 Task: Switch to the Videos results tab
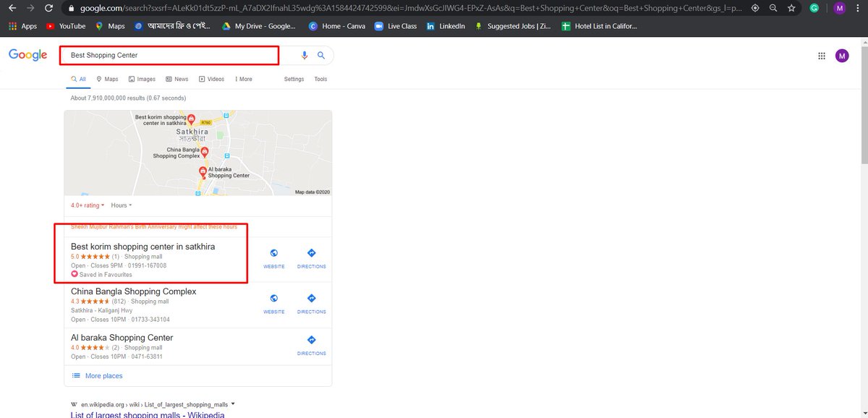(x=211, y=79)
